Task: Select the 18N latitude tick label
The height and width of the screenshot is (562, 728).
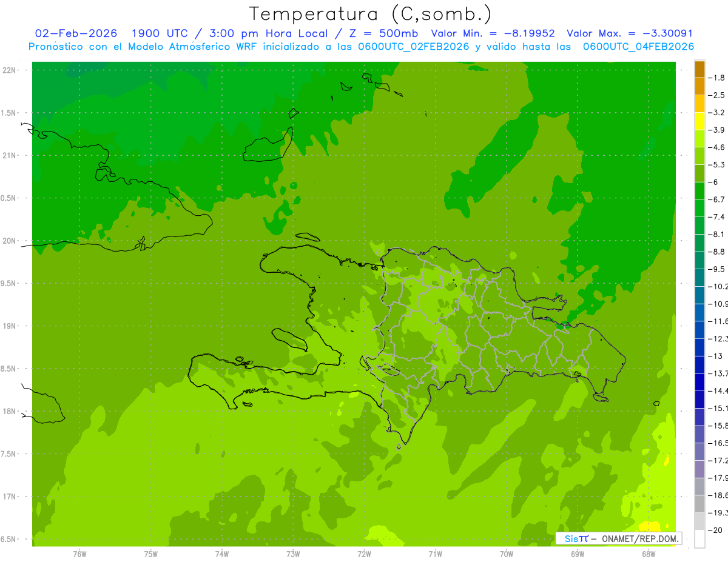Action: (9, 412)
